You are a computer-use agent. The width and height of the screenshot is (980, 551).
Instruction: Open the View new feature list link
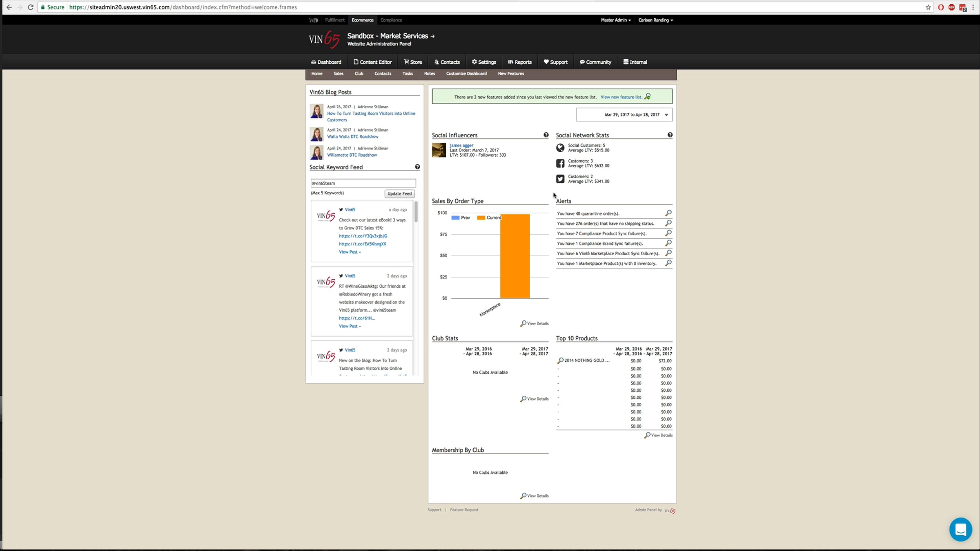[x=621, y=97]
